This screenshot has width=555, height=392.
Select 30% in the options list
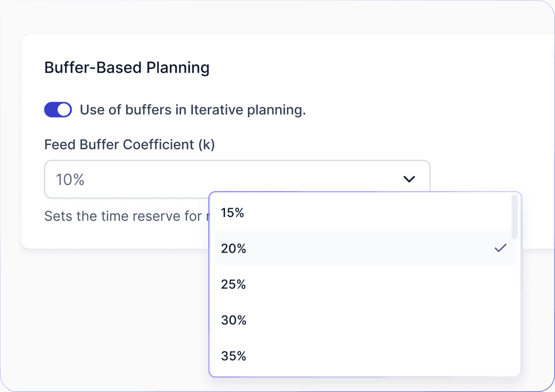[x=234, y=320]
